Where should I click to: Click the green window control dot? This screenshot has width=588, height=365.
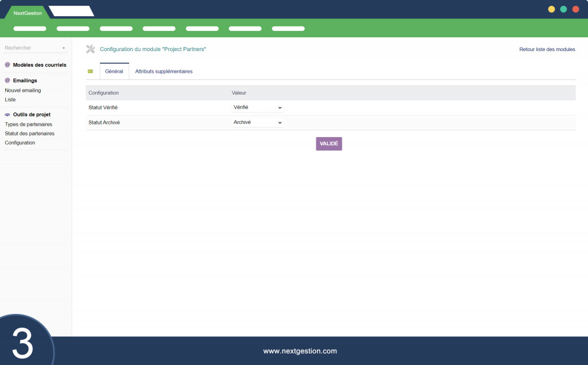click(x=563, y=9)
